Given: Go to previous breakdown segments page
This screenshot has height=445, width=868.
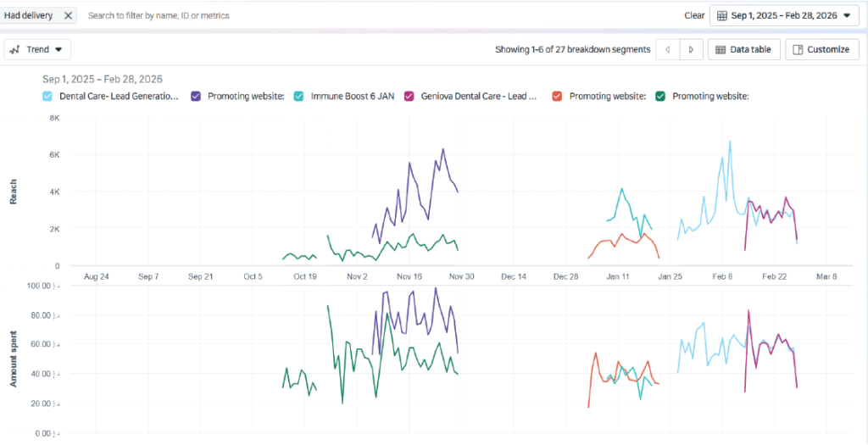Looking at the screenshot, I should (x=668, y=50).
